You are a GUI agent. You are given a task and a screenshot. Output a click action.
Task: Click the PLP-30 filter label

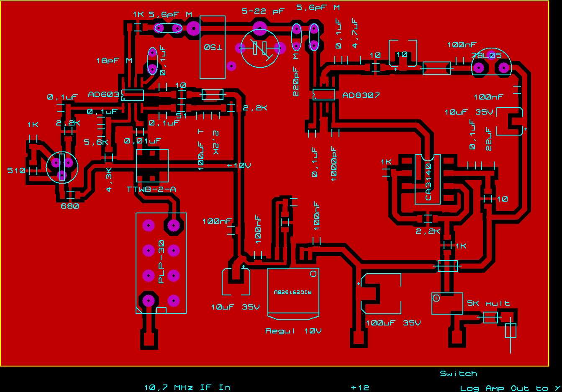point(162,262)
